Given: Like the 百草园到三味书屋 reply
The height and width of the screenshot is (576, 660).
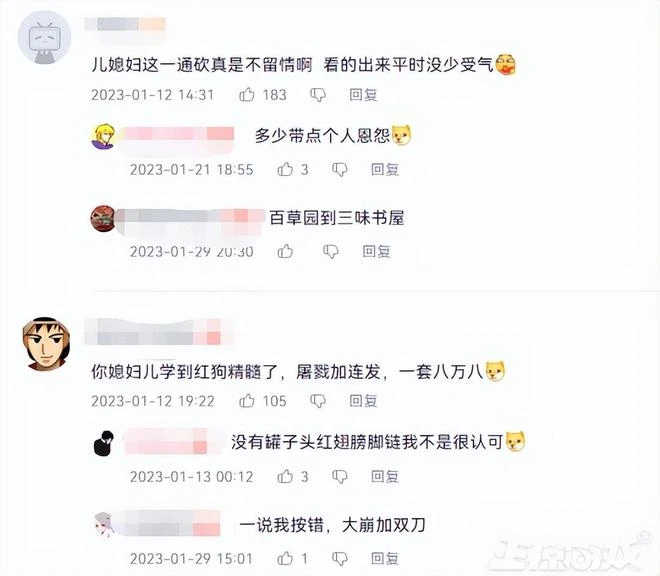Looking at the screenshot, I should [x=285, y=251].
